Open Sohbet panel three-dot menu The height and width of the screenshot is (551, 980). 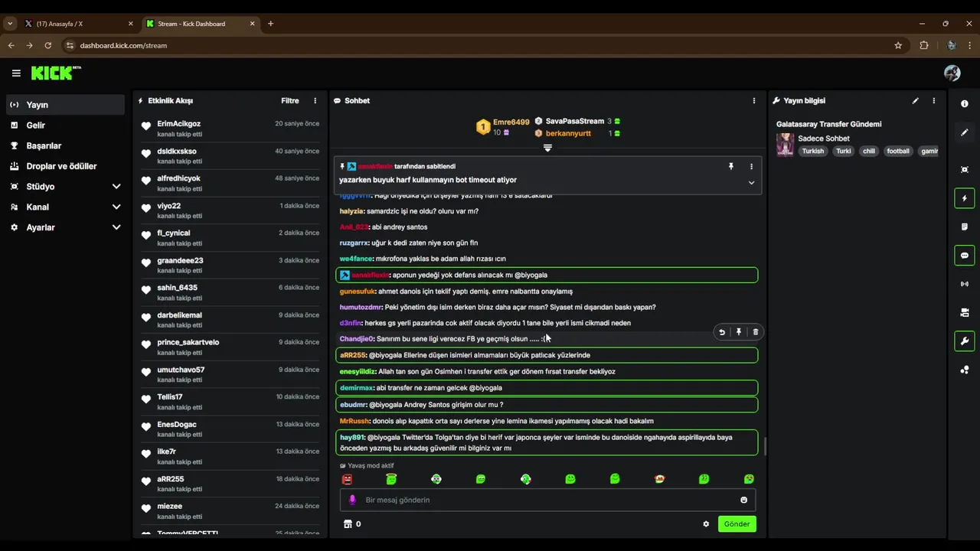[753, 100]
